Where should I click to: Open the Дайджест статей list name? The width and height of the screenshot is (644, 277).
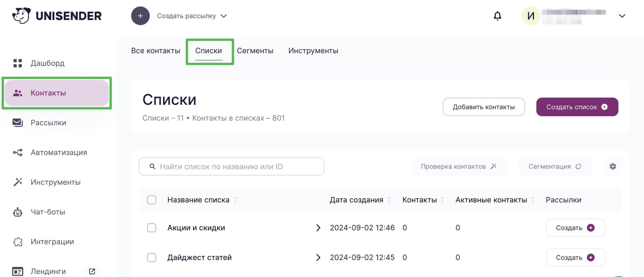click(199, 257)
